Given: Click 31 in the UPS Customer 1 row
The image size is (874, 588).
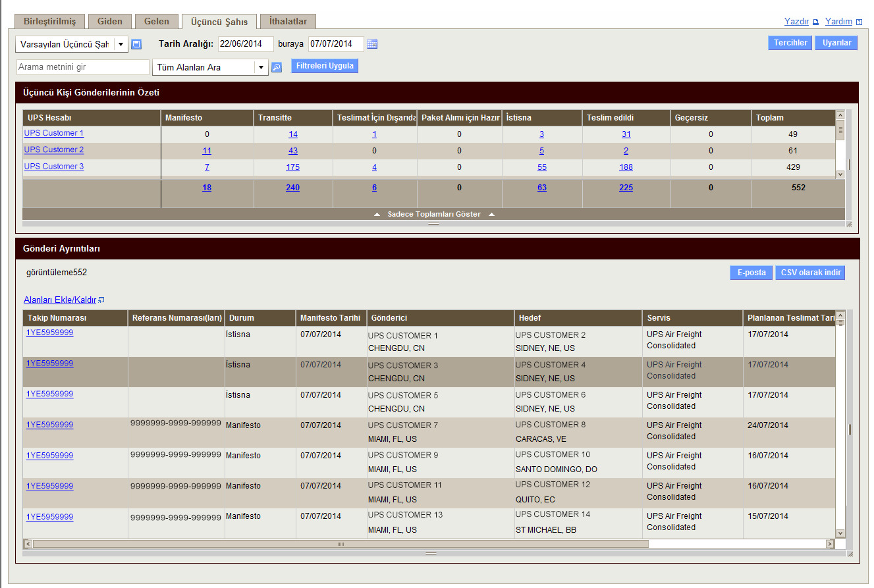Looking at the screenshot, I should (x=626, y=134).
